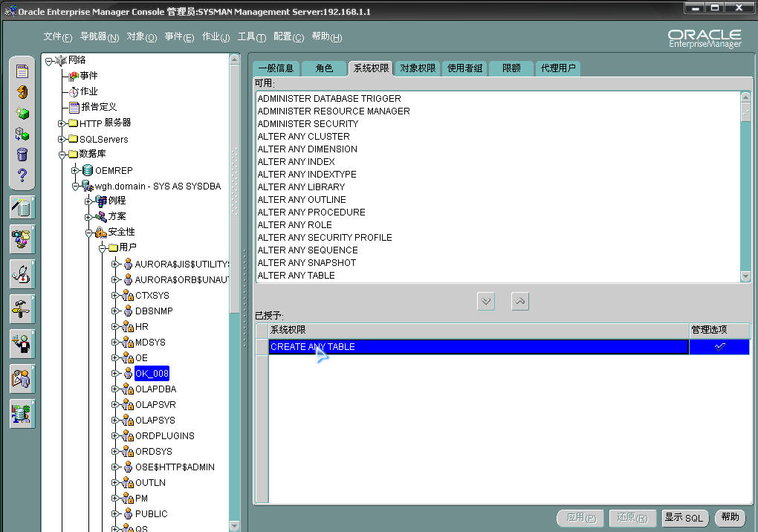
Task: Click the network (网络) root icon
Action: [x=61, y=60]
